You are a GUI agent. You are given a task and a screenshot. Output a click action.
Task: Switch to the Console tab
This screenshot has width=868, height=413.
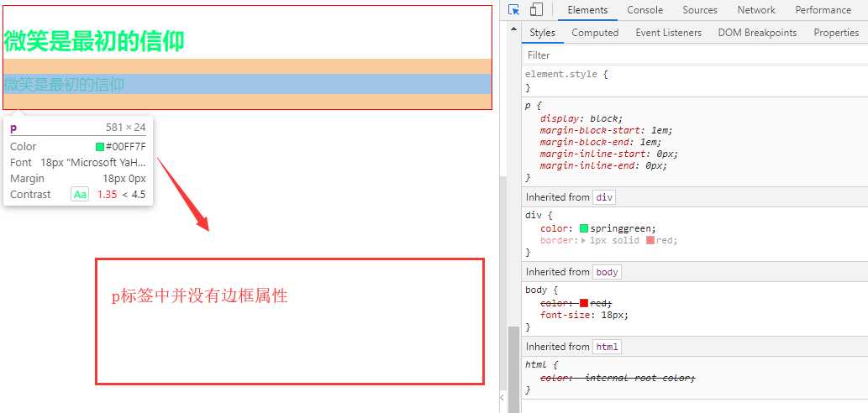[644, 10]
